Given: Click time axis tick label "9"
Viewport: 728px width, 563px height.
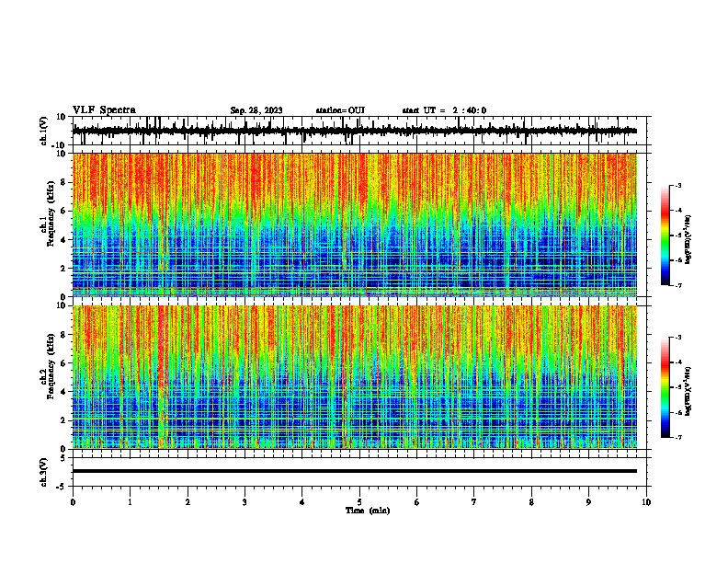Looking at the screenshot, I should tap(588, 502).
